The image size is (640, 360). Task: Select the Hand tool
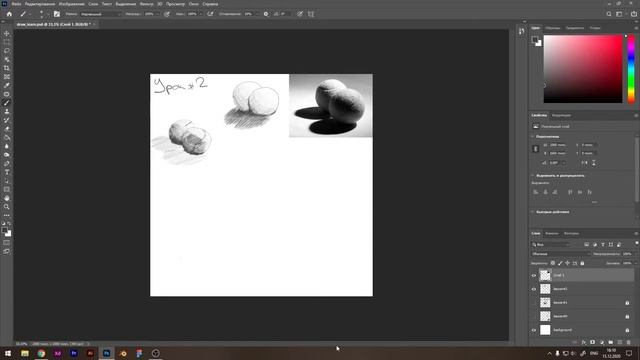(x=7, y=198)
